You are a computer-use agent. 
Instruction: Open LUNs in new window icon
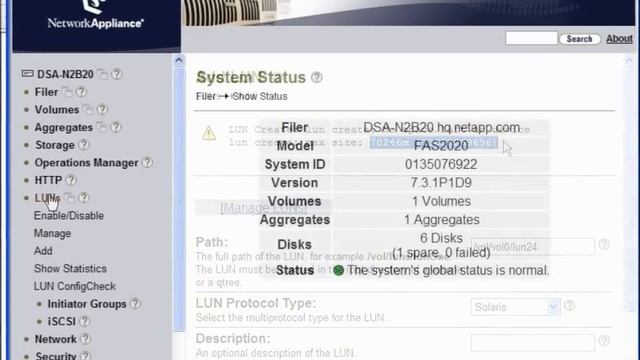69,198
